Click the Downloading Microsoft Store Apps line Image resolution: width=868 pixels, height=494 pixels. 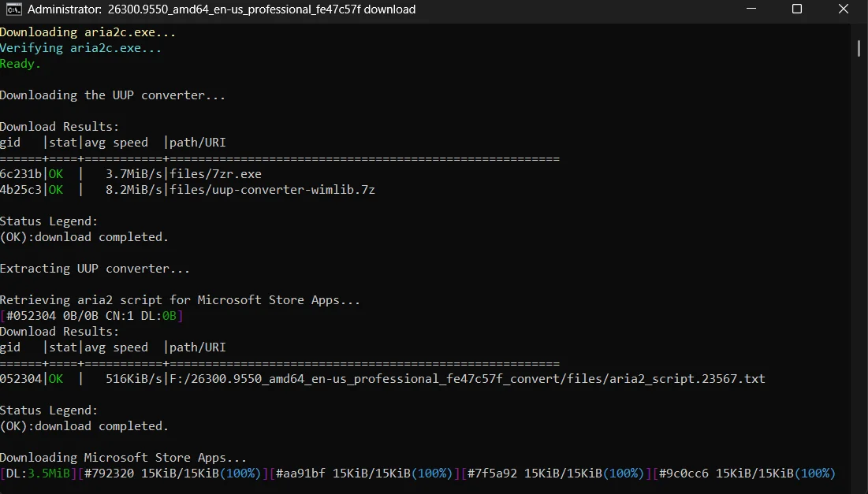pos(124,458)
